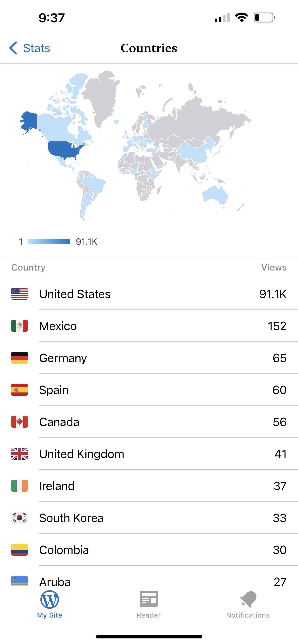This screenshot has width=298, height=644.
Task: Open the Notifications tab
Action: (x=248, y=604)
